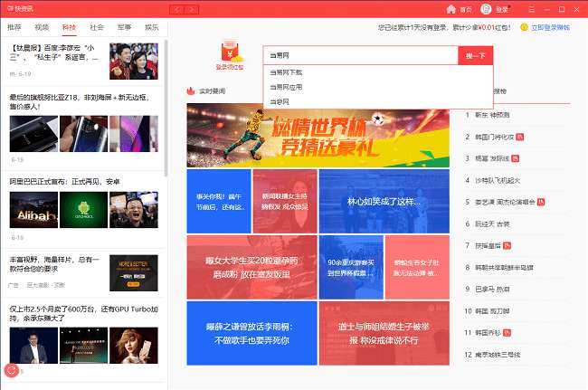This screenshot has width=588, height=390.
Task: Click the search input field
Action: pyautogui.click(x=361, y=55)
